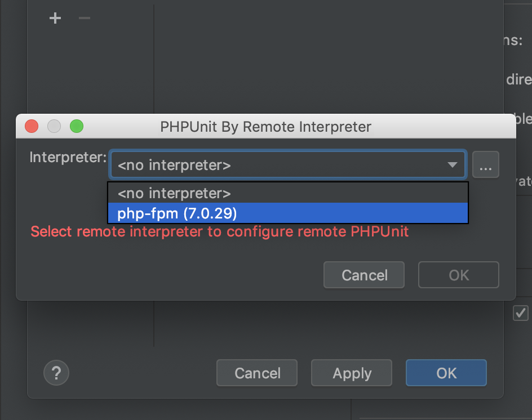Cancel the PHPUnit By Remote Interpreter dialog
532x420 pixels.
click(364, 275)
